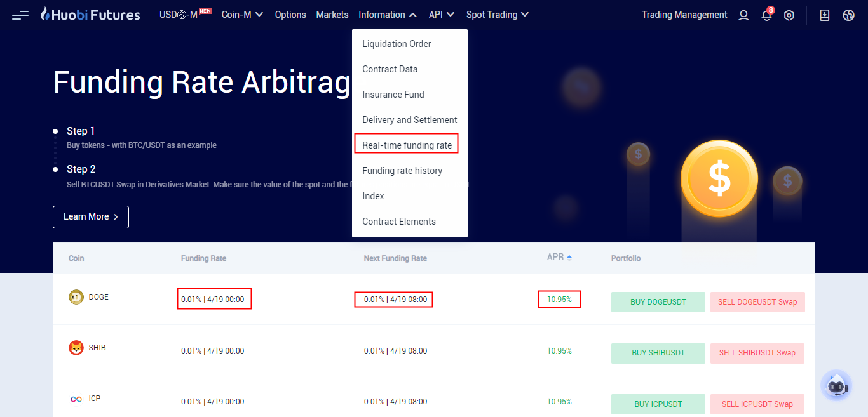The width and height of the screenshot is (868, 417).
Task: Click the BUY DOGEUSDT button
Action: click(658, 302)
